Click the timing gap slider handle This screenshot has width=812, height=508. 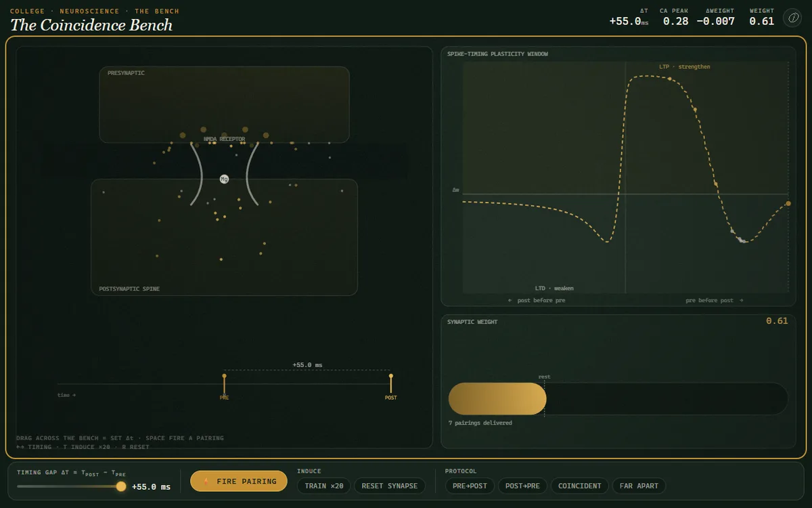tap(121, 486)
